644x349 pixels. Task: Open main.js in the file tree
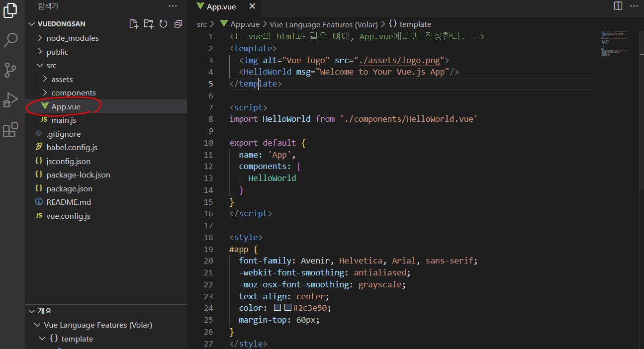tap(106, 120)
